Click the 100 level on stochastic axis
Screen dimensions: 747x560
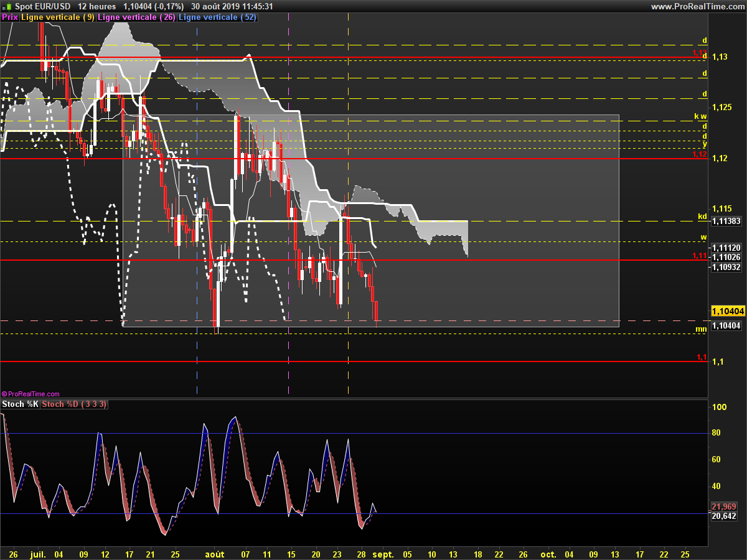(720, 407)
